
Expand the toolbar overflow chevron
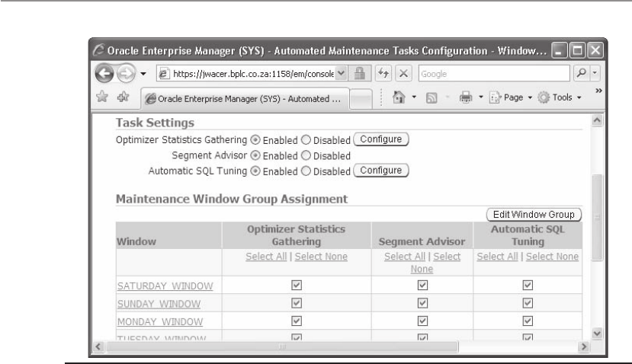(x=598, y=91)
